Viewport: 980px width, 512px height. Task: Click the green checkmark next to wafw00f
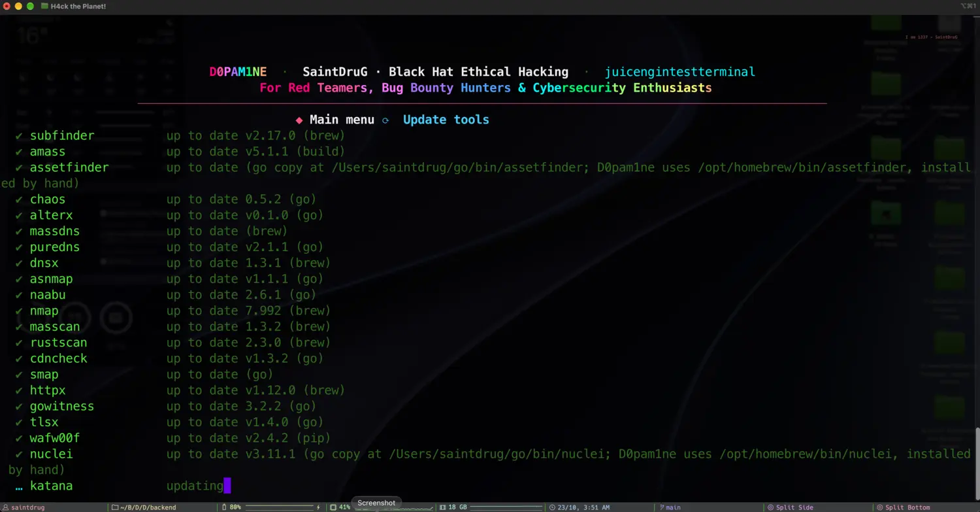19,438
